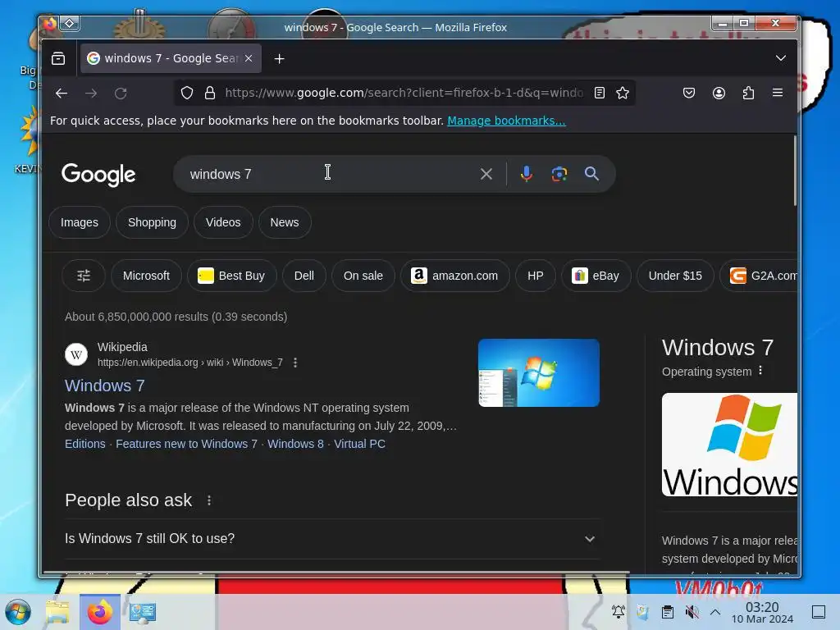Open the Windows 7 Wikipedia result title
Screen dimensions: 840x630
pyautogui.click(x=105, y=386)
